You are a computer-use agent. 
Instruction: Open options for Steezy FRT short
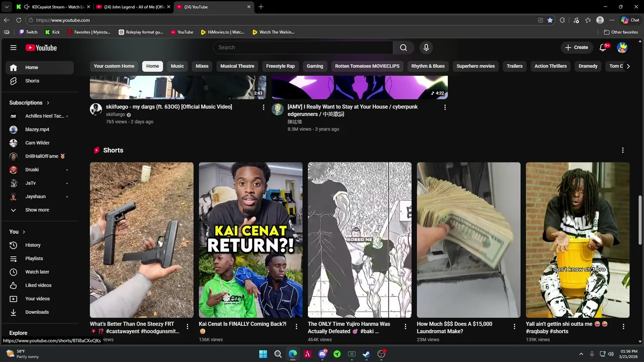(188, 326)
